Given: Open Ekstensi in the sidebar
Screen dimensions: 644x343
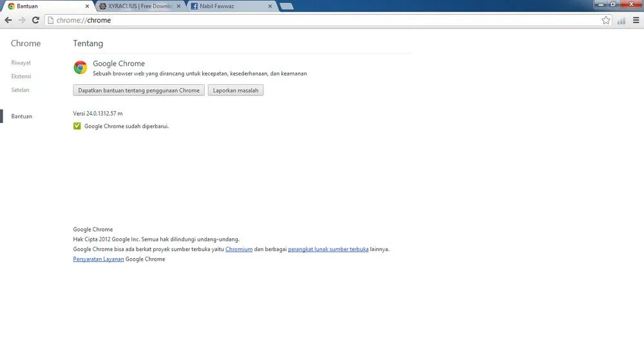Looking at the screenshot, I should (x=21, y=77).
